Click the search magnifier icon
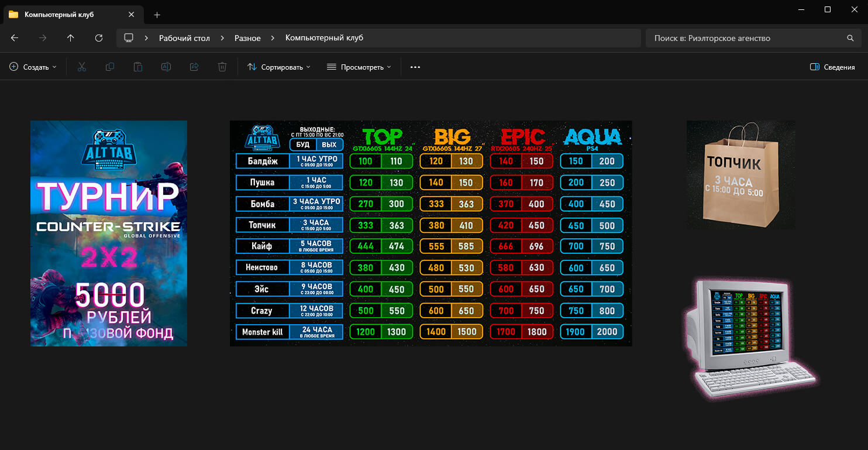868x450 pixels. (850, 38)
